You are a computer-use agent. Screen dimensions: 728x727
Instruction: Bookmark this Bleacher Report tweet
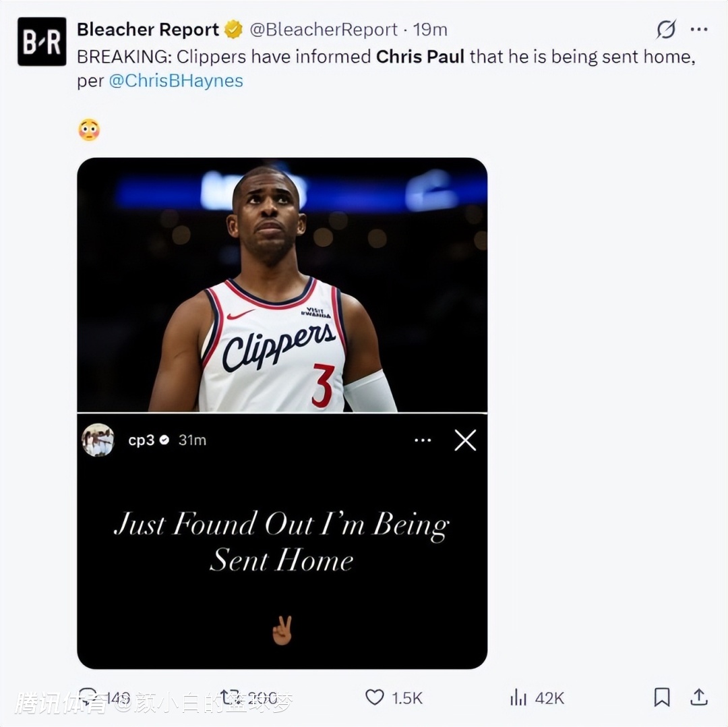coord(662,697)
